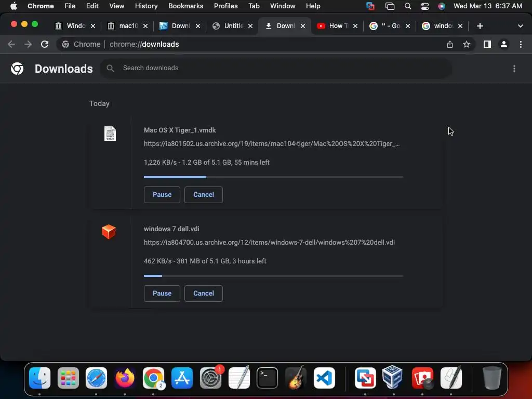Open App Store from the Dock
The height and width of the screenshot is (399, 532).
[x=182, y=378]
